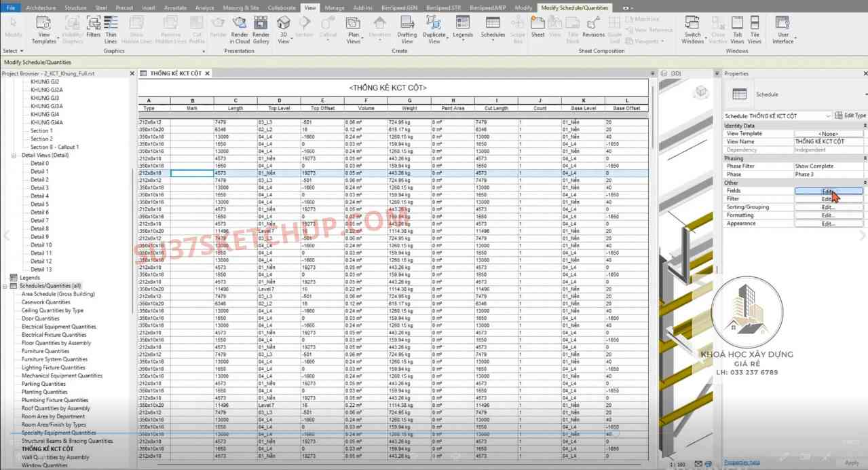
Task: Toggle Thin Lines display
Action: click(x=111, y=29)
